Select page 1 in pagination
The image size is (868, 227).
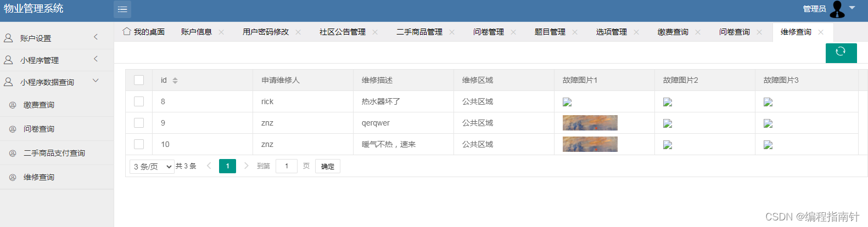pyautogui.click(x=227, y=166)
